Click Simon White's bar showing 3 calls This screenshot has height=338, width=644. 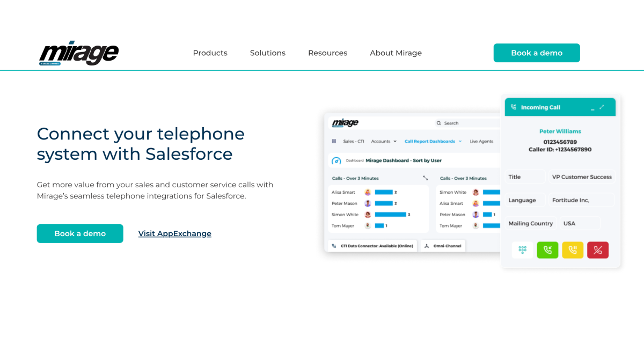(x=391, y=215)
